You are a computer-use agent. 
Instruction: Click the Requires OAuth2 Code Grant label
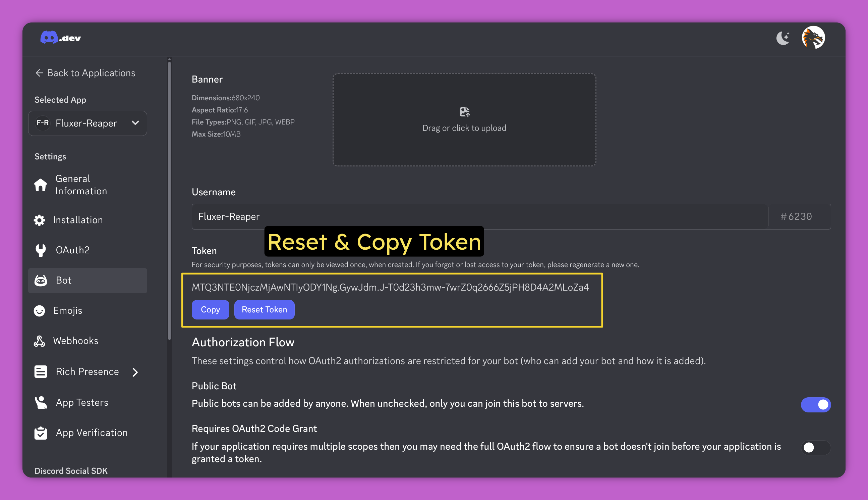click(x=254, y=429)
